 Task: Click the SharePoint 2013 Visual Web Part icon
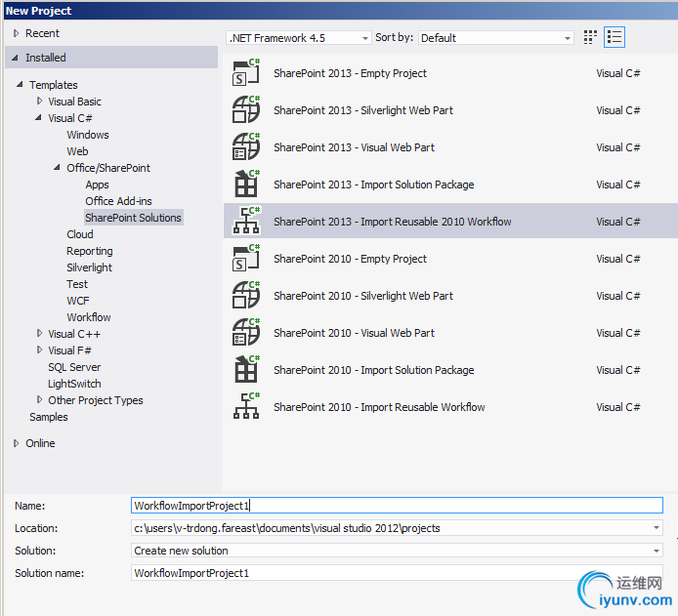[246, 146]
